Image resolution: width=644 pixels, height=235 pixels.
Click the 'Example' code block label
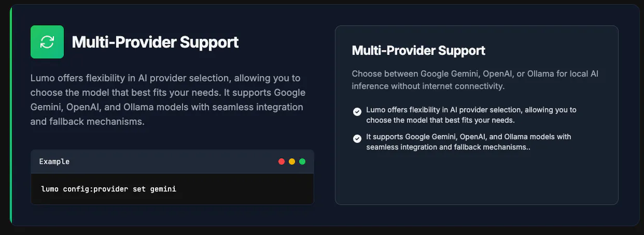[x=54, y=161]
